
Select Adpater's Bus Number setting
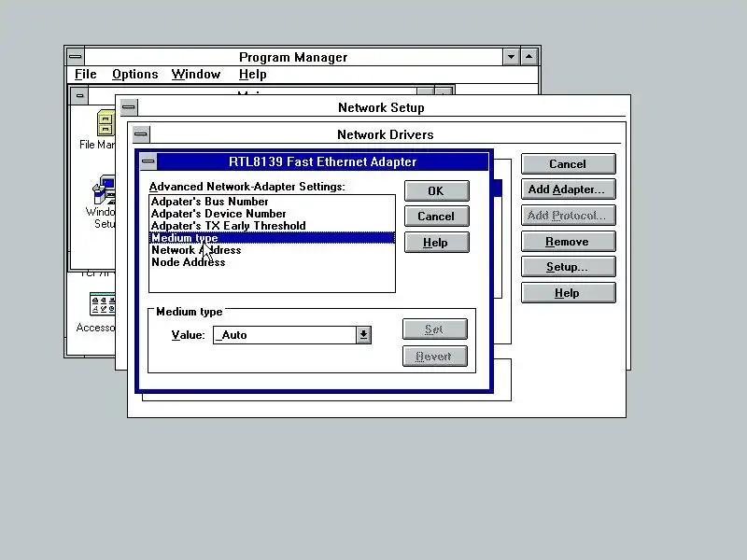coord(272,202)
